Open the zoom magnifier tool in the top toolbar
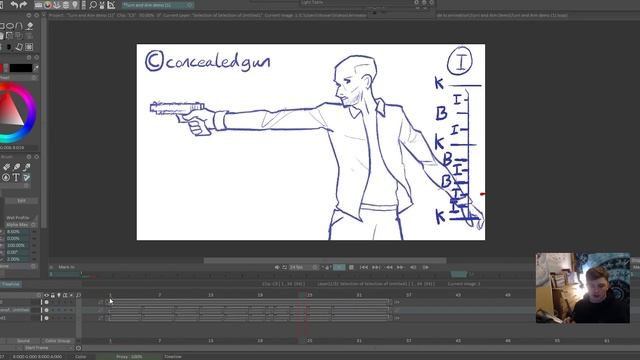 click(x=93, y=5)
